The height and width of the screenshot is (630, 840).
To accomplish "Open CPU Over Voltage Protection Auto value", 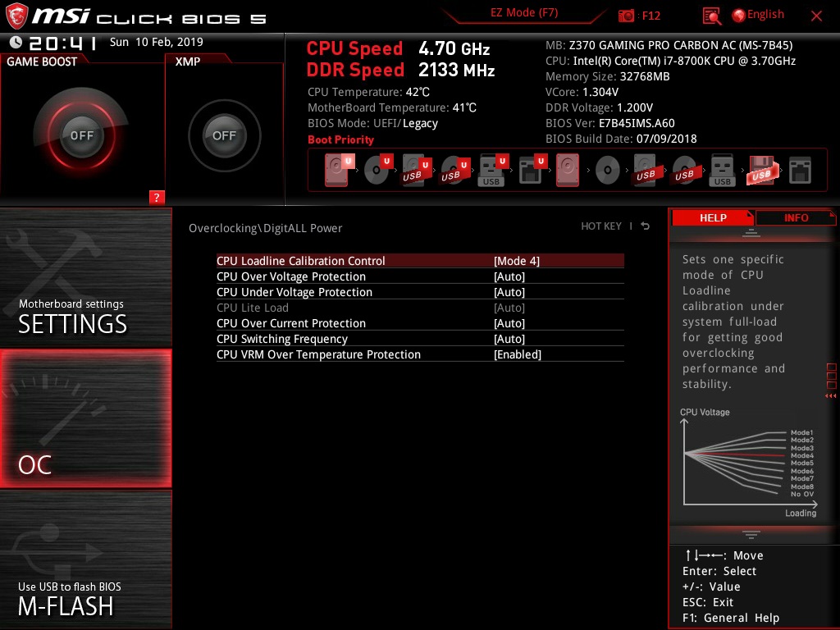I will tap(509, 276).
